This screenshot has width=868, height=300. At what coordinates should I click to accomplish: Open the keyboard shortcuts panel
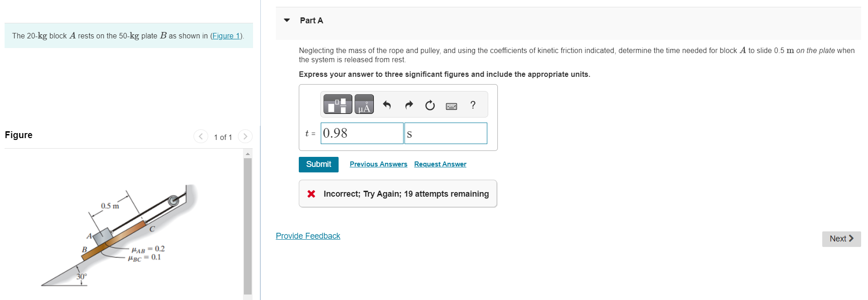[452, 105]
